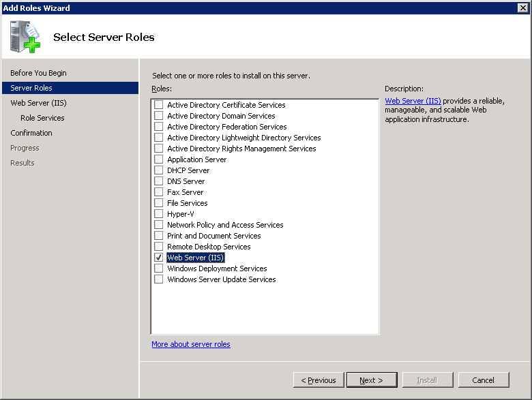The width and height of the screenshot is (532, 400).
Task: Enable the Active Directory Certificate Services checkbox
Action: [159, 105]
